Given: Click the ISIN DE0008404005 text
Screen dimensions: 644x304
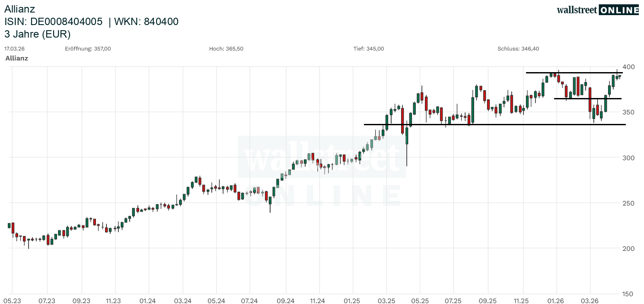Looking at the screenshot, I should [x=54, y=22].
